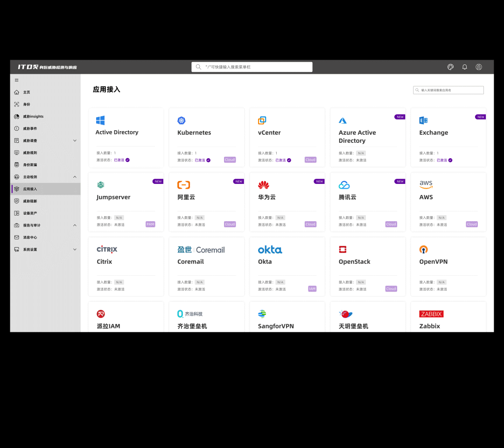
Task: Click N/A count on 阿里云 card
Action: [x=200, y=218]
